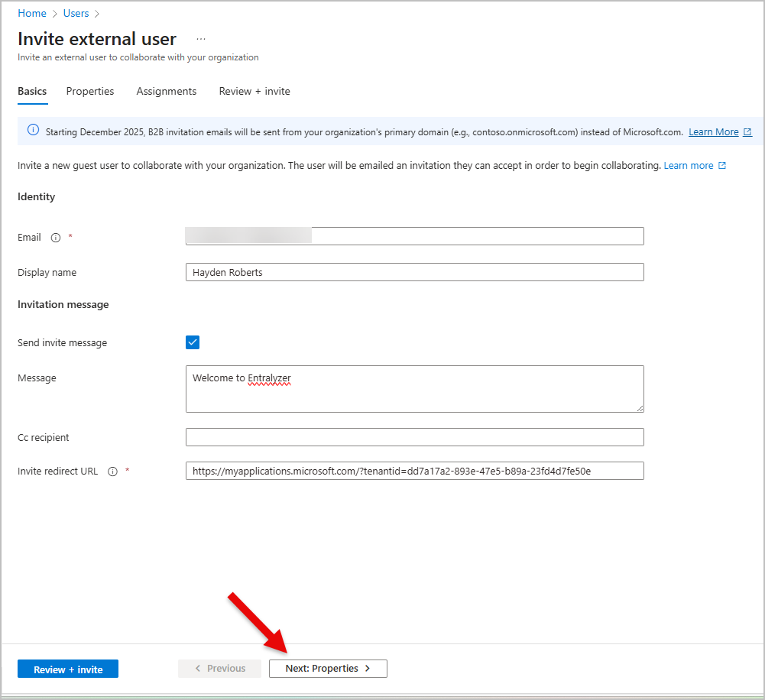This screenshot has width=765, height=700.
Task: Select the Review + invite tab
Action: [254, 91]
